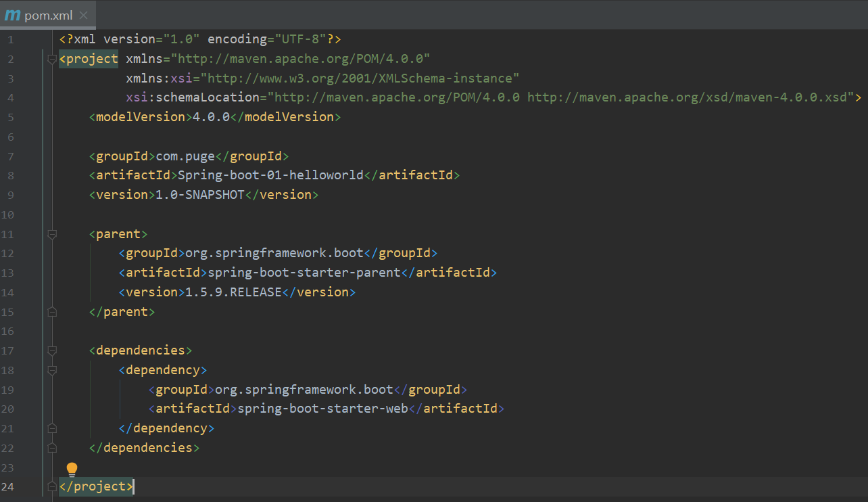Click the closing dependencies tag text
Image resolution: width=868 pixels, height=502 pixels.
pos(145,448)
